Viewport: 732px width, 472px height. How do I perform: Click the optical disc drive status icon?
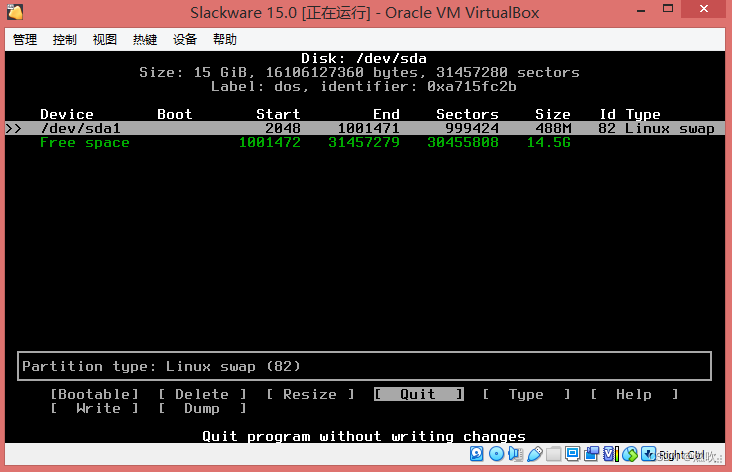[496, 453]
